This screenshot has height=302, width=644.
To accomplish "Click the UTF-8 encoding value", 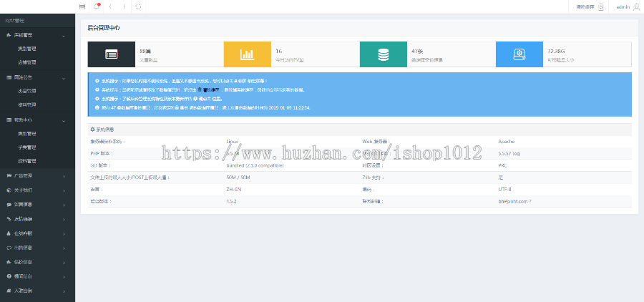I will click(504, 190).
